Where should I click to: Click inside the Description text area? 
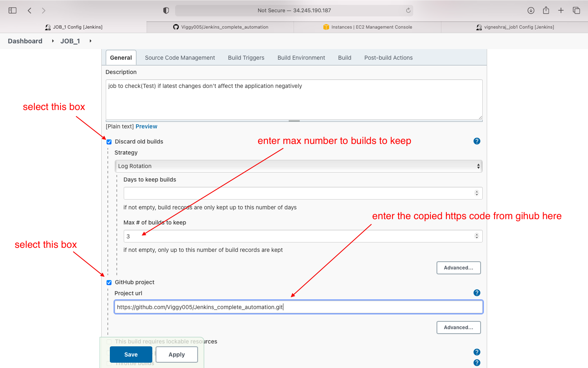click(x=294, y=99)
